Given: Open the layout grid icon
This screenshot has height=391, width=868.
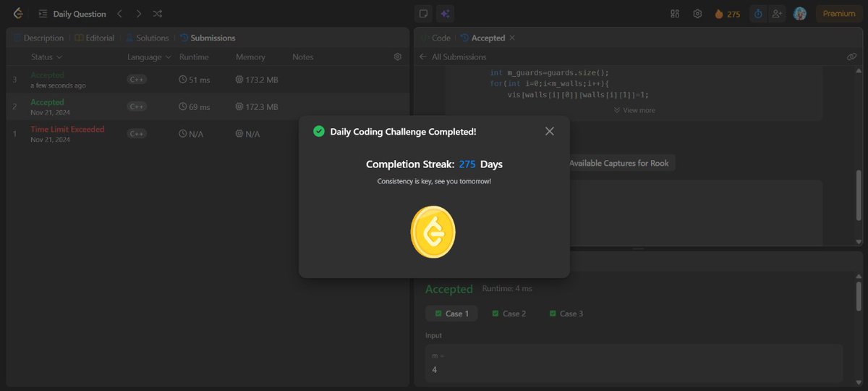Looking at the screenshot, I should tap(675, 14).
